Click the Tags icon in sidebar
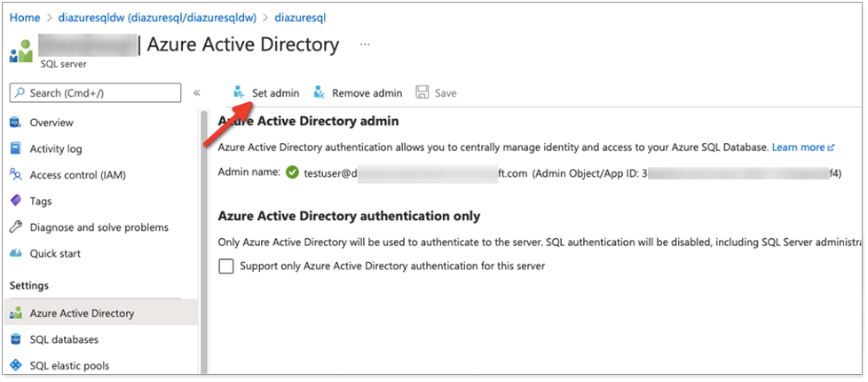This screenshot has width=868, height=382. (15, 202)
